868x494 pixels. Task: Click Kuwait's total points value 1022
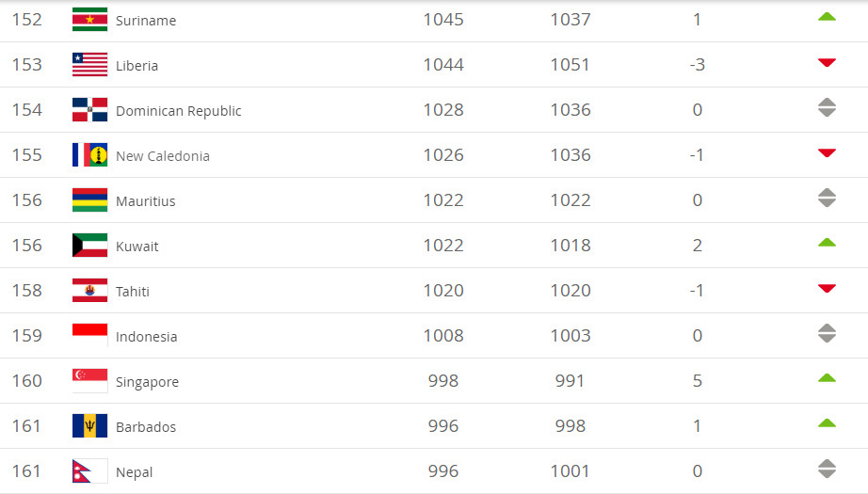tap(442, 246)
